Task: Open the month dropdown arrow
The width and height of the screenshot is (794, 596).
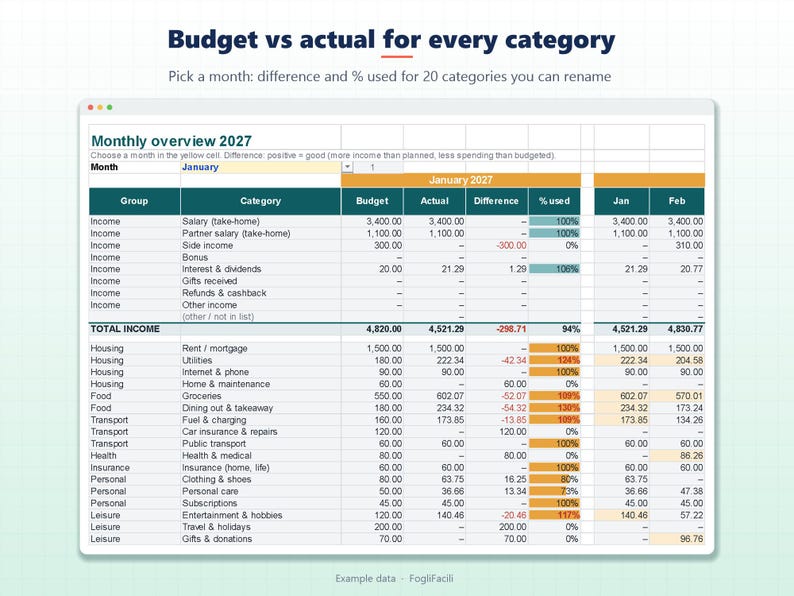Action: (347, 167)
